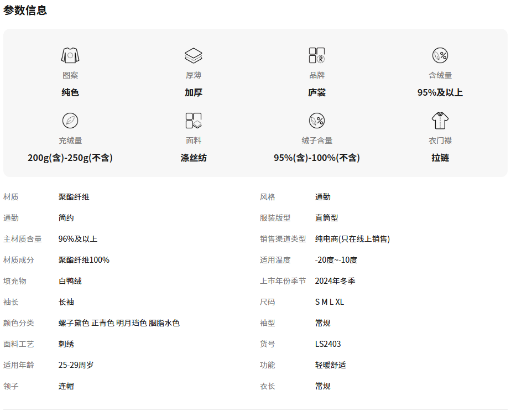This screenshot has height=411, width=532.
Task: Click the item number LS2403
Action: click(328, 344)
